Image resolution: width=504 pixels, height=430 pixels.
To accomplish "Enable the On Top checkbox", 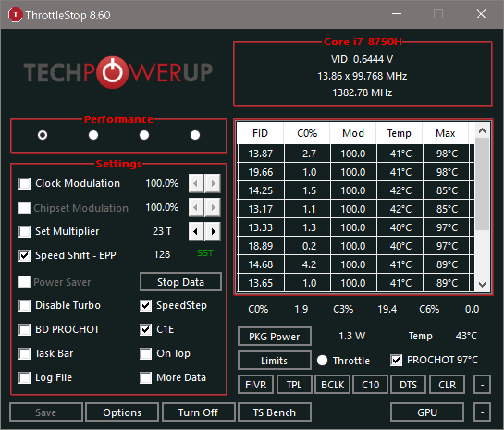I will (x=146, y=354).
